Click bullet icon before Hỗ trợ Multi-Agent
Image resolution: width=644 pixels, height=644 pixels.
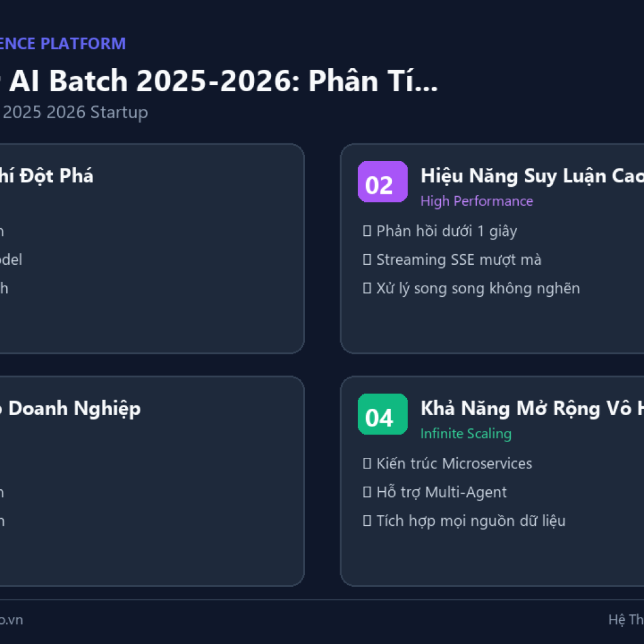(x=367, y=492)
